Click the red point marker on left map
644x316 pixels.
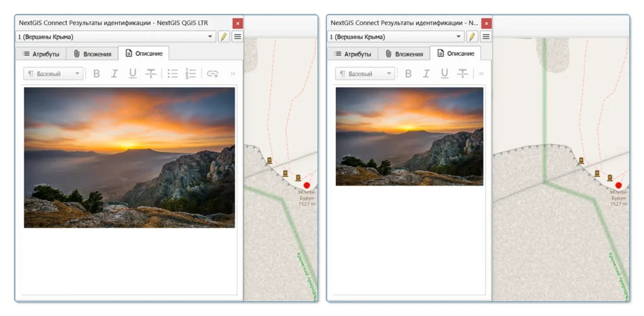(307, 185)
